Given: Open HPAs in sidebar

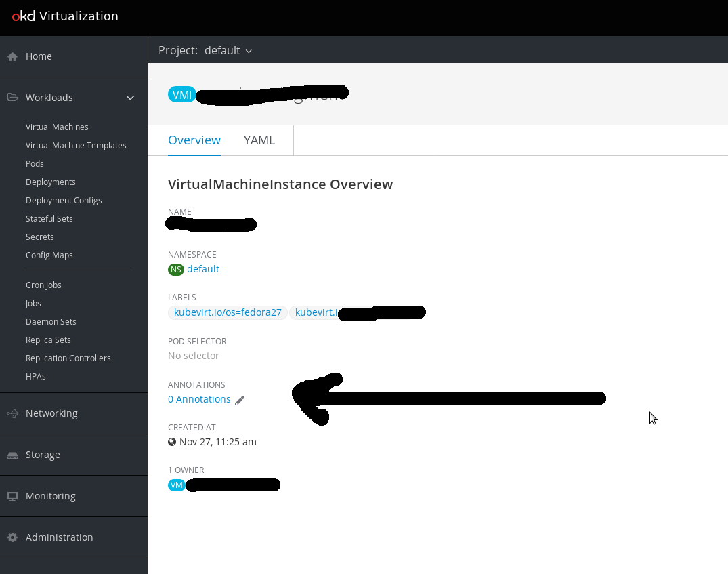Looking at the screenshot, I should (36, 377).
